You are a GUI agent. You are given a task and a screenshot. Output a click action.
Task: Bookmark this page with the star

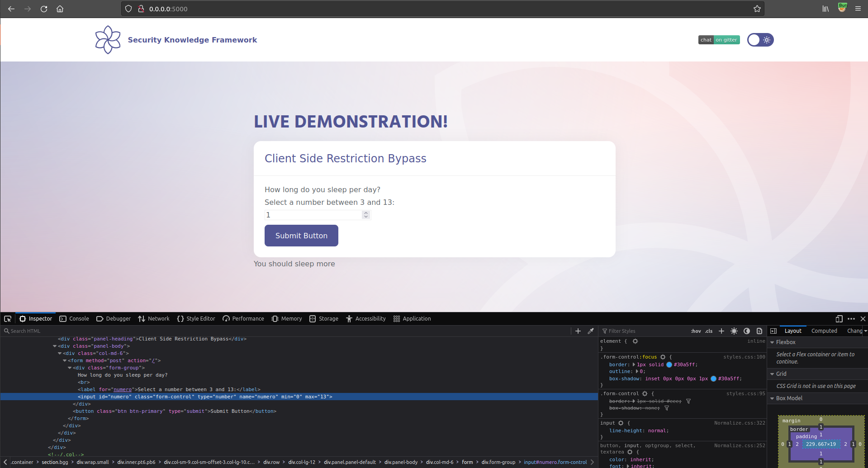[x=757, y=9]
